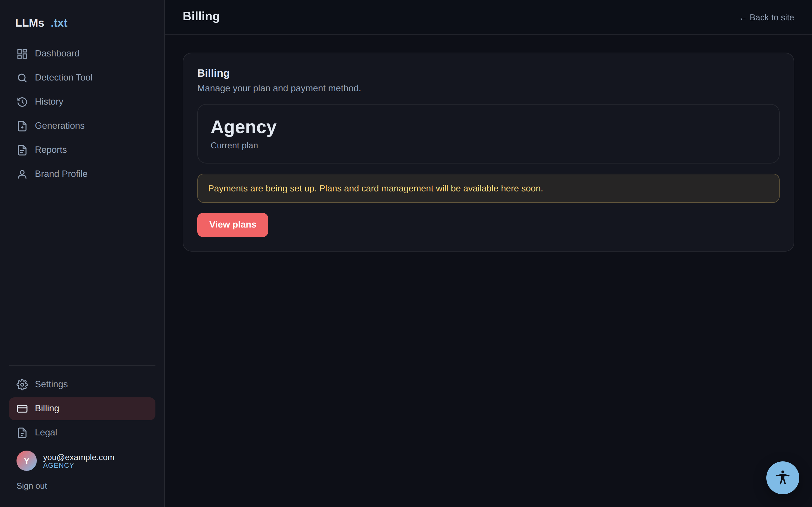Image resolution: width=812 pixels, height=507 pixels.
Task: Sign out of the account
Action: tap(32, 486)
